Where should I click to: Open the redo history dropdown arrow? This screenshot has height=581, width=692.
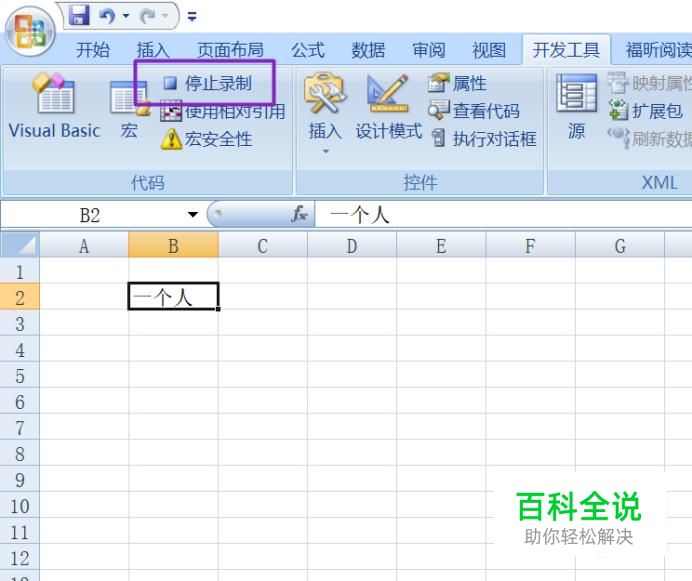point(165,16)
